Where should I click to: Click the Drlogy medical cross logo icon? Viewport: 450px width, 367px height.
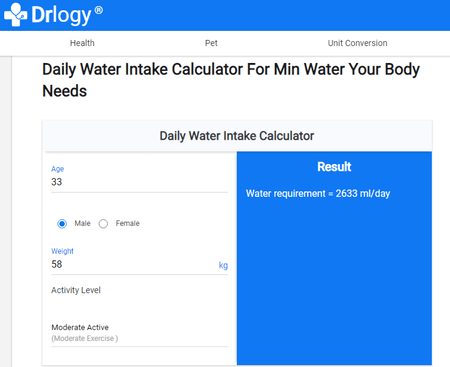[15, 14]
